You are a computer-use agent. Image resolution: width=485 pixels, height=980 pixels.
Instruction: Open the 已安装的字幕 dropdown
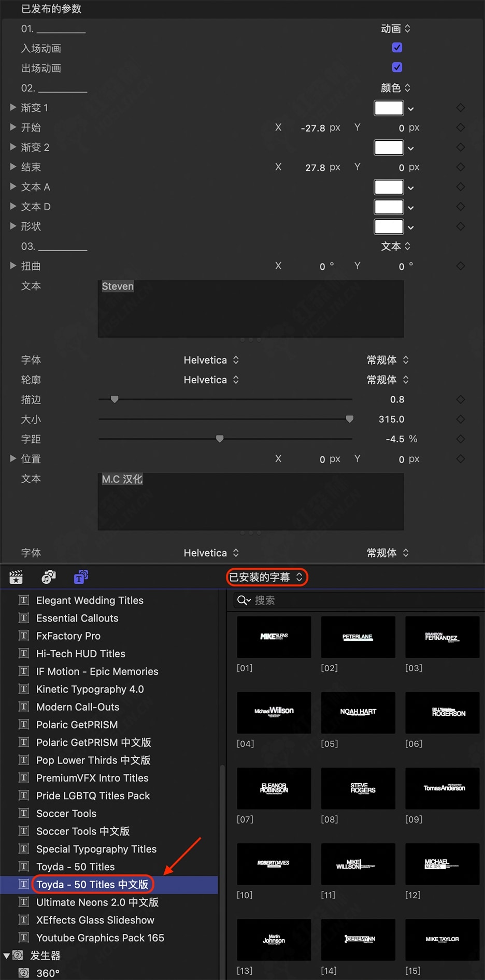(267, 577)
